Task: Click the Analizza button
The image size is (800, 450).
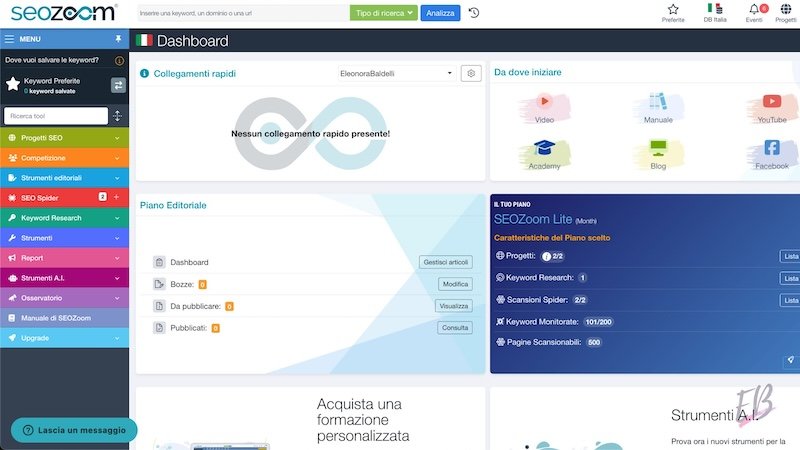Action: [x=440, y=13]
